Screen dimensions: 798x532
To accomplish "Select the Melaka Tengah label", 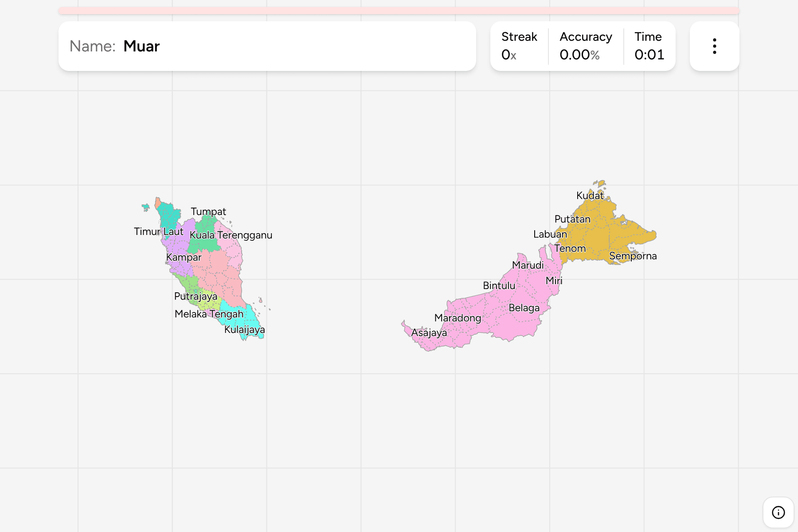I will [209, 314].
